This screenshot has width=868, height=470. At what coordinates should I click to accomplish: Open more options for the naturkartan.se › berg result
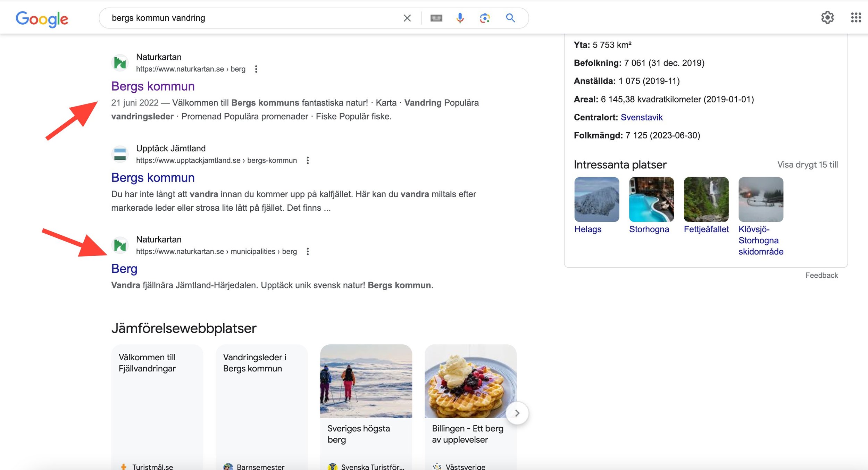click(x=256, y=69)
